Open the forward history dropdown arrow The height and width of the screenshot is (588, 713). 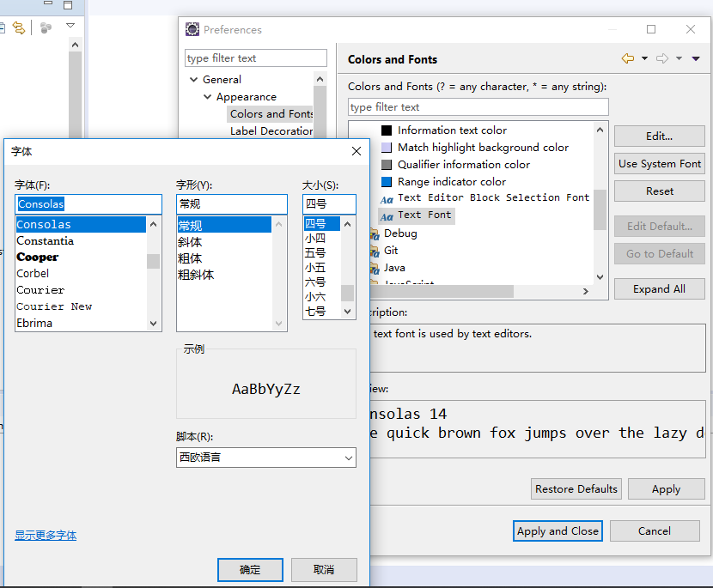[679, 58]
